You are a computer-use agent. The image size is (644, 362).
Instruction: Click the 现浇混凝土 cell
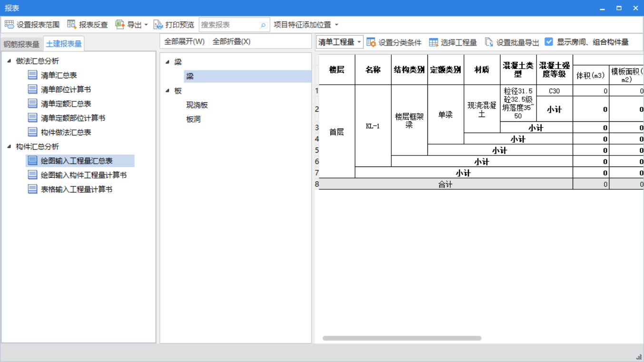[482, 109]
